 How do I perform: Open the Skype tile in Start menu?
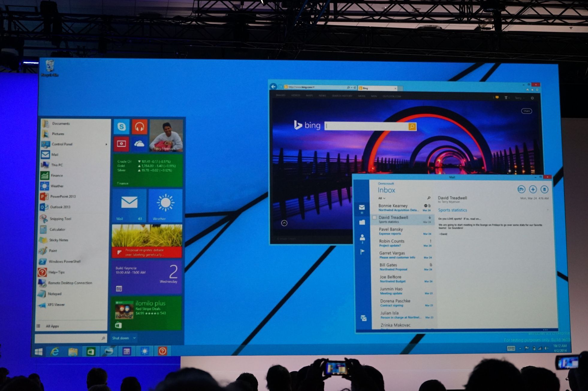[121, 126]
